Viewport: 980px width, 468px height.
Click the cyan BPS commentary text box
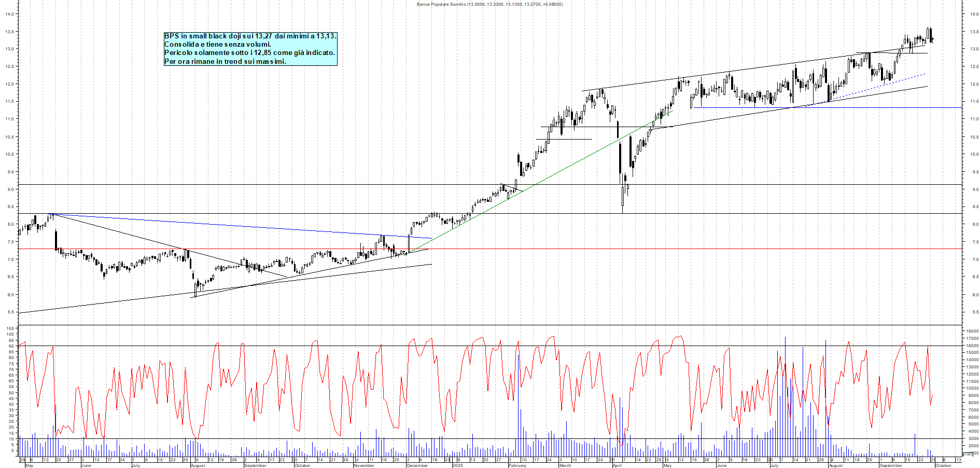[250, 49]
